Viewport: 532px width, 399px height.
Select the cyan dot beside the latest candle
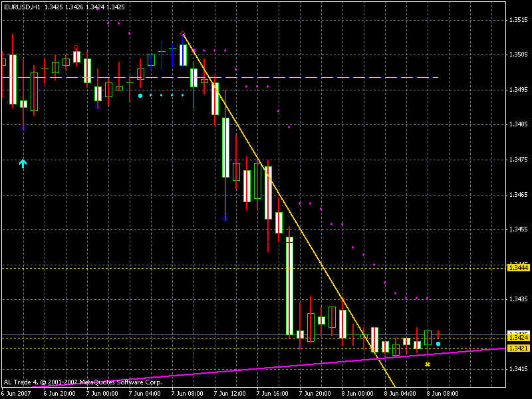[438, 343]
